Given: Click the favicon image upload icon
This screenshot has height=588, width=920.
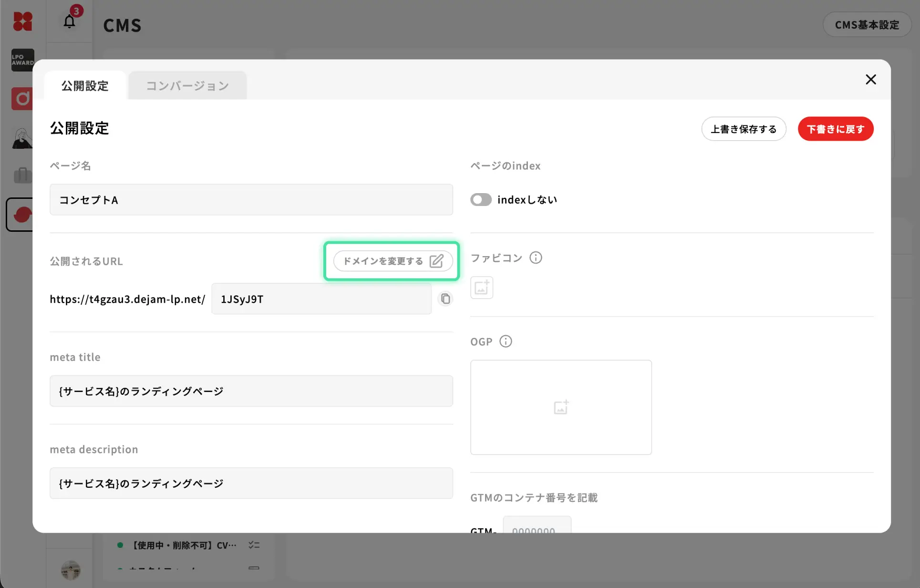Looking at the screenshot, I should (x=482, y=288).
